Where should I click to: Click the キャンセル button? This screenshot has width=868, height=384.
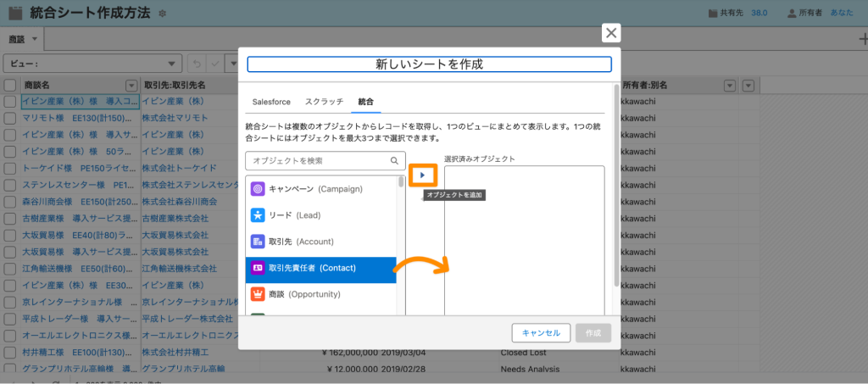click(542, 333)
